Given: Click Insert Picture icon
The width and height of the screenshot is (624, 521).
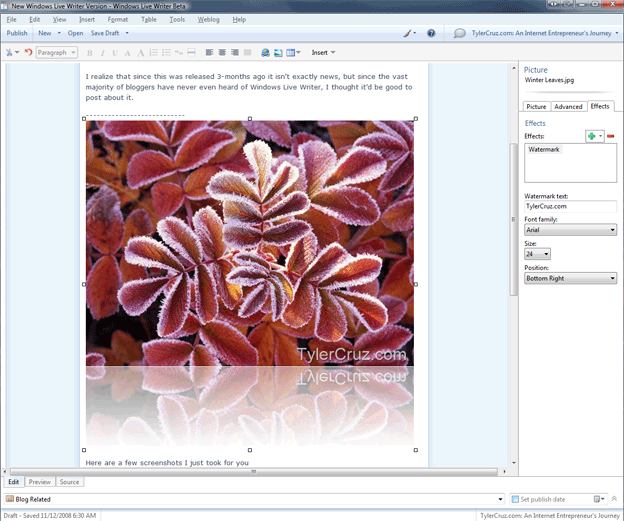Looking at the screenshot, I should click(x=278, y=53).
